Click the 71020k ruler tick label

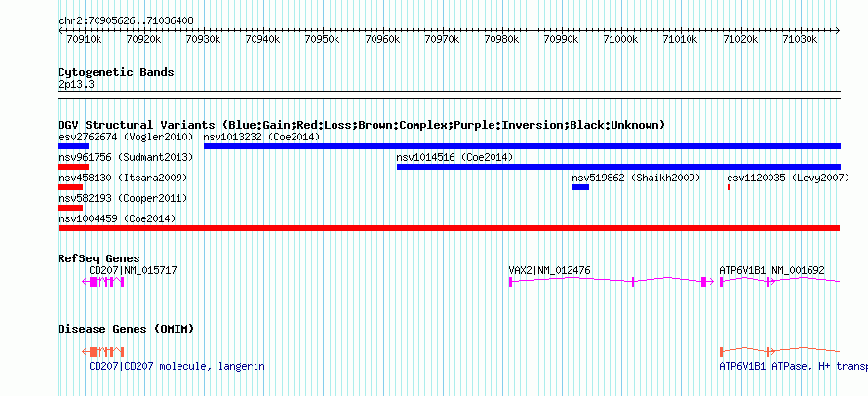pyautogui.click(x=741, y=39)
